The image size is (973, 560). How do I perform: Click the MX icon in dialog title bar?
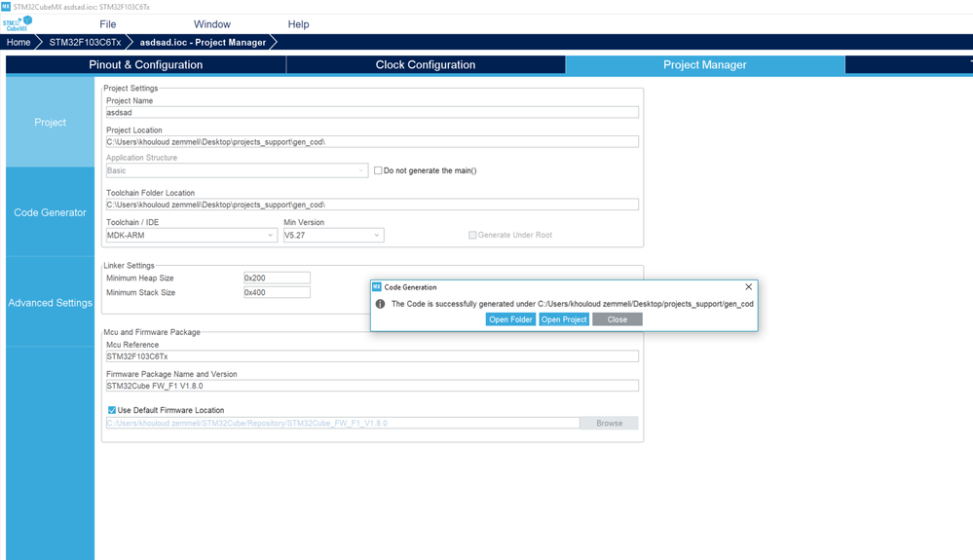point(377,287)
